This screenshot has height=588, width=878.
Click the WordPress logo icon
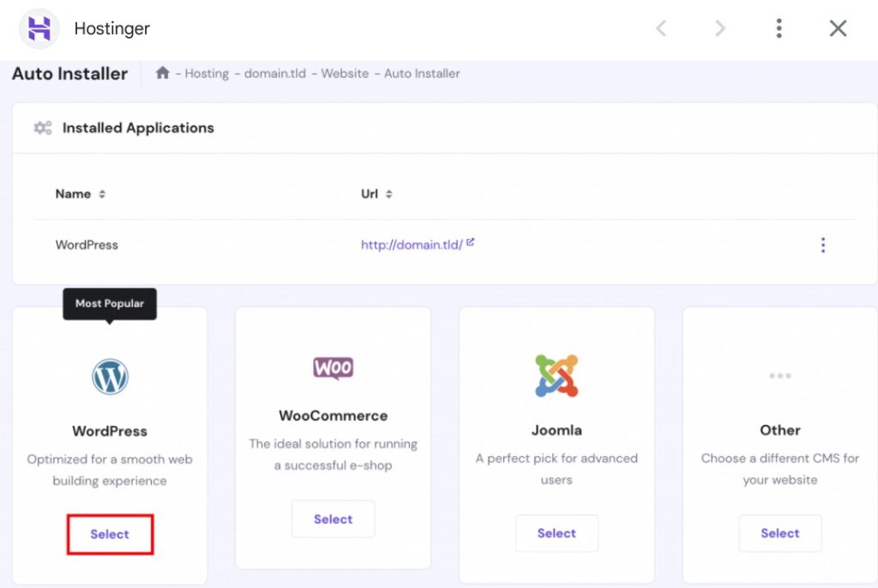pyautogui.click(x=110, y=376)
